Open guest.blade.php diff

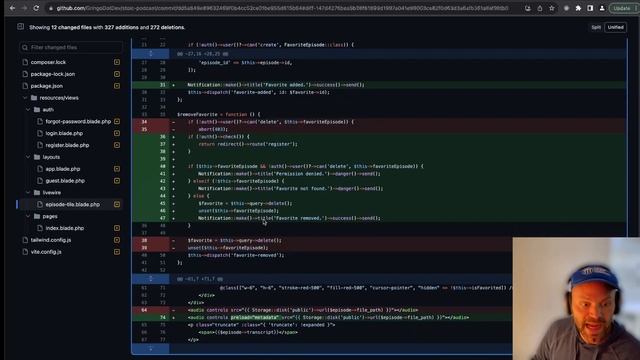click(65, 180)
